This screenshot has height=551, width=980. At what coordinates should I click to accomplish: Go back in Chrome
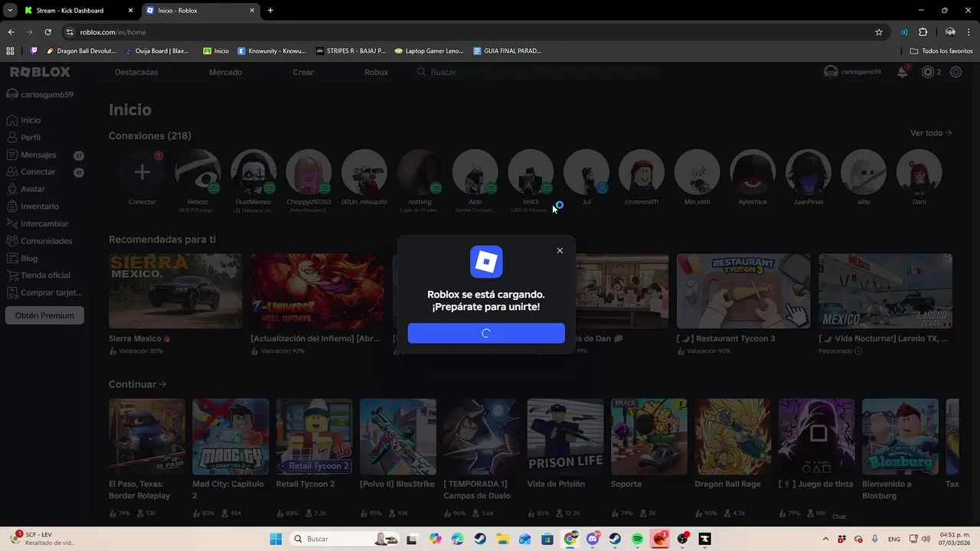click(x=11, y=32)
